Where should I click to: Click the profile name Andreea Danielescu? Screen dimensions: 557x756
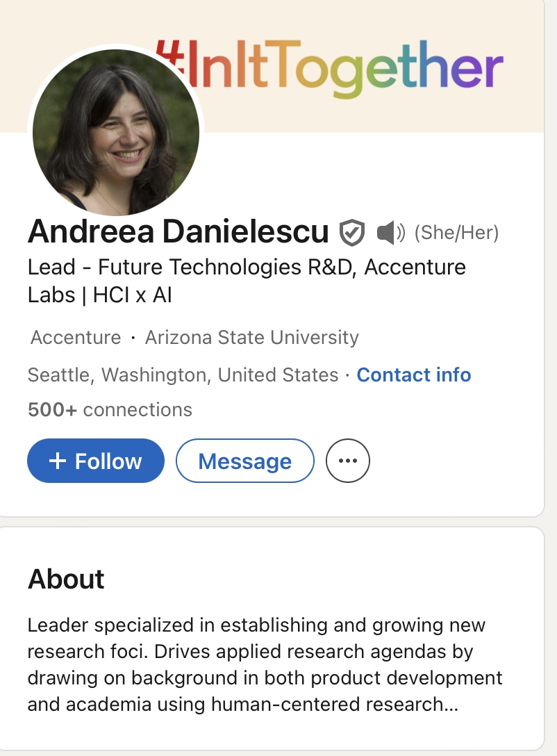(x=178, y=231)
